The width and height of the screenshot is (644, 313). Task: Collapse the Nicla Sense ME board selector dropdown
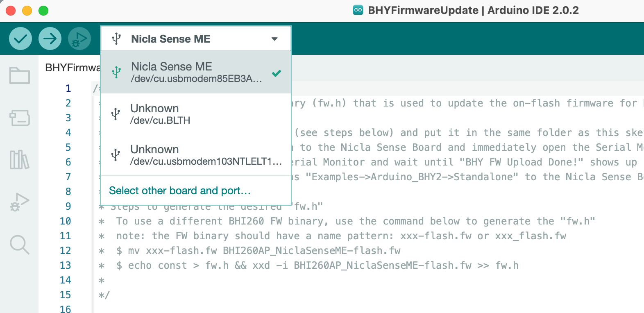click(170, 39)
